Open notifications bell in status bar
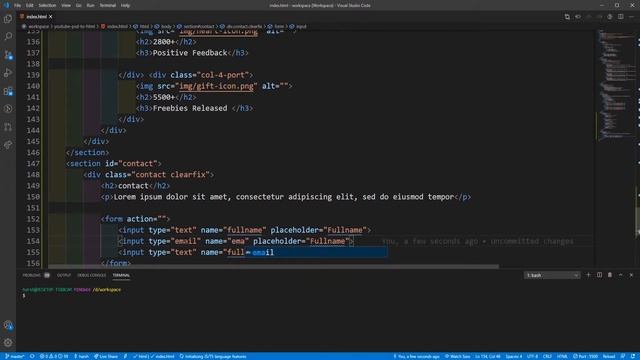 [x=633, y=356]
